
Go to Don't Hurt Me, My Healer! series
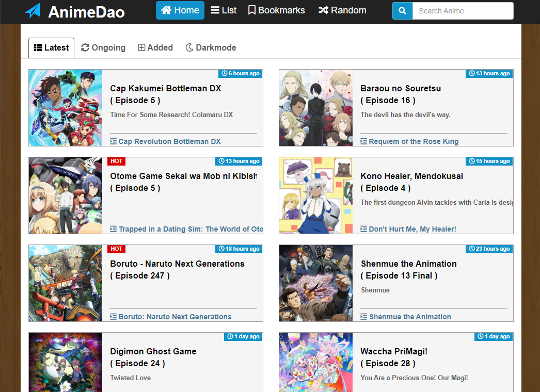[412, 229]
